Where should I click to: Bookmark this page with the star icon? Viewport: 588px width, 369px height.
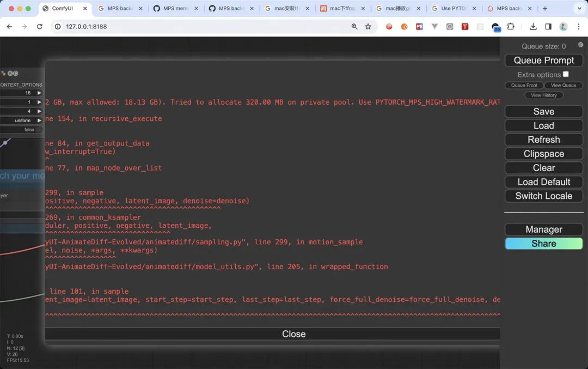coord(368,26)
